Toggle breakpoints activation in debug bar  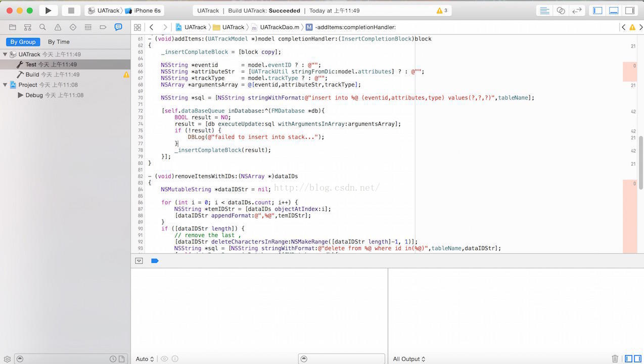click(155, 261)
